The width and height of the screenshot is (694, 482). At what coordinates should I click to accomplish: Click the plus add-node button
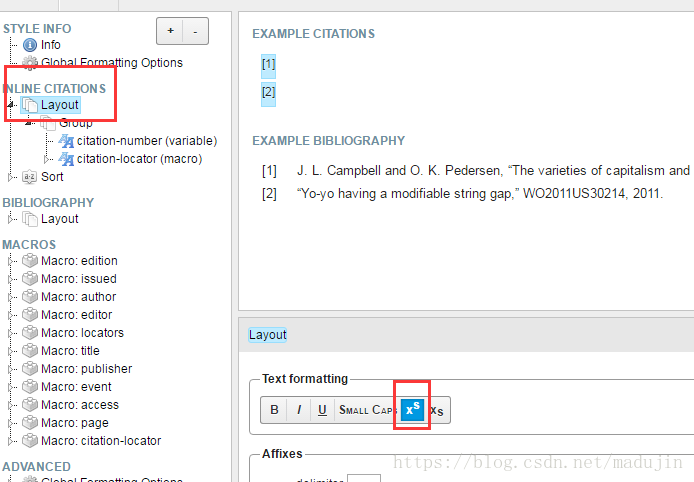tap(170, 31)
